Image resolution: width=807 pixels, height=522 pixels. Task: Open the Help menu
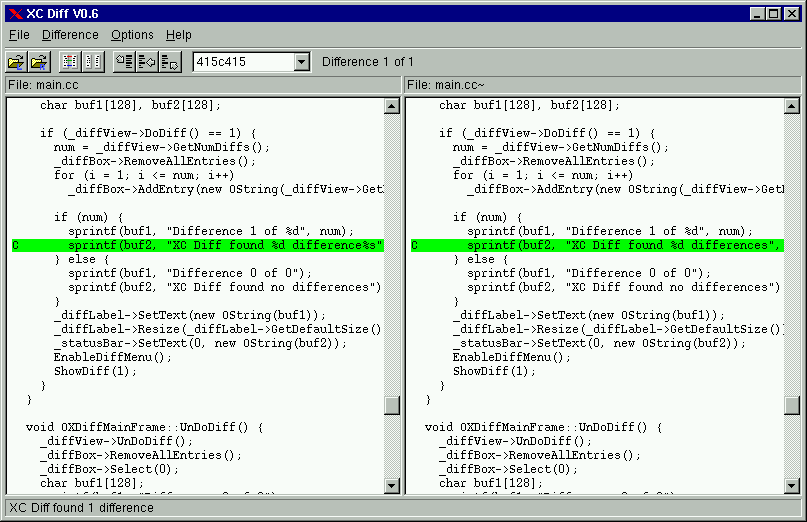point(179,35)
